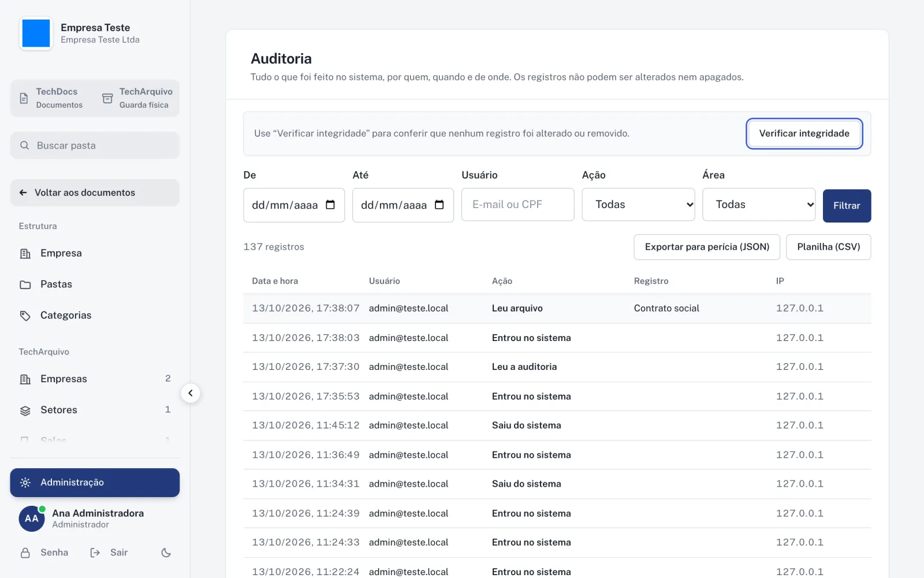Open the Setores layers item
This screenshot has width=924, height=578.
click(95, 410)
